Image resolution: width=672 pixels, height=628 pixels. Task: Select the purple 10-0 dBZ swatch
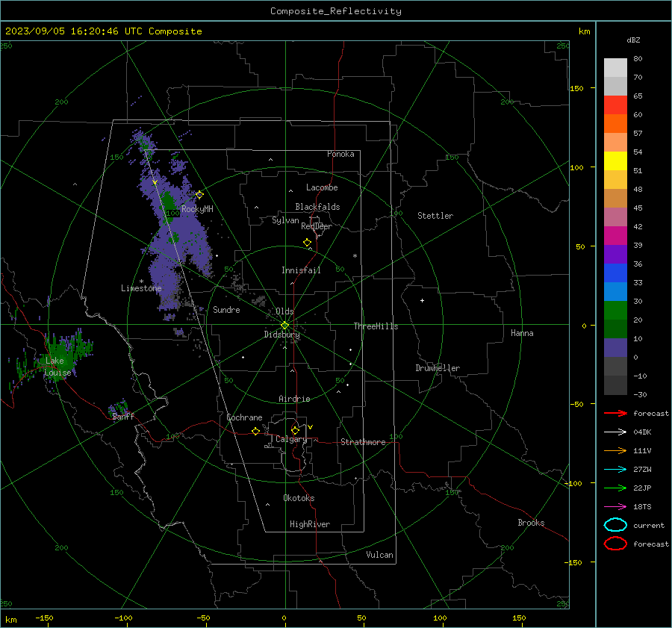click(615, 348)
